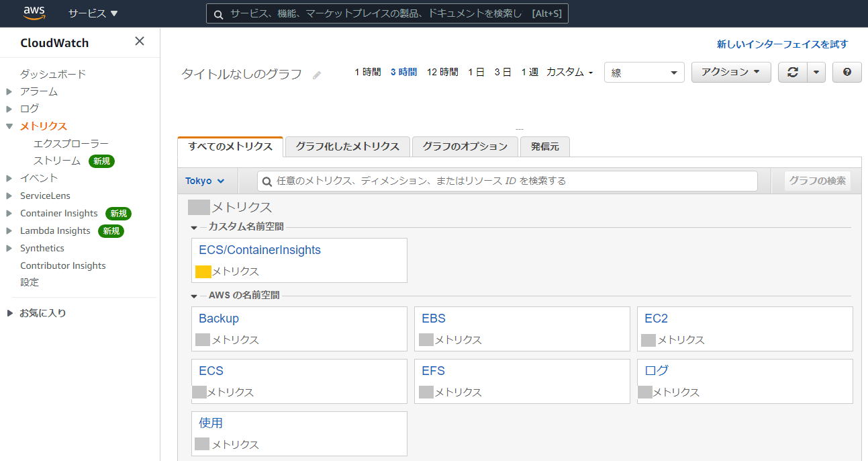Select the 1 日 time range
The image size is (868, 461).
click(476, 72)
